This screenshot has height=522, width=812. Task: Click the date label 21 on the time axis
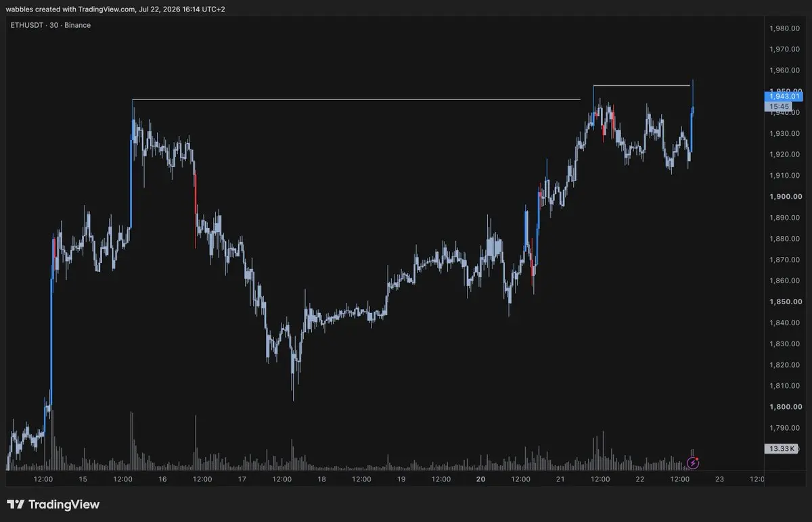click(x=560, y=479)
